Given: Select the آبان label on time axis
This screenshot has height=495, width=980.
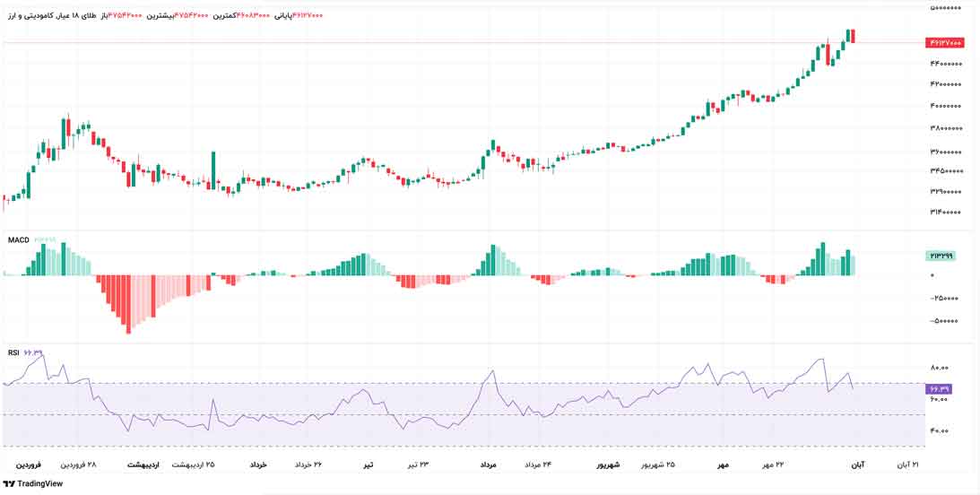Looking at the screenshot, I should [857, 465].
